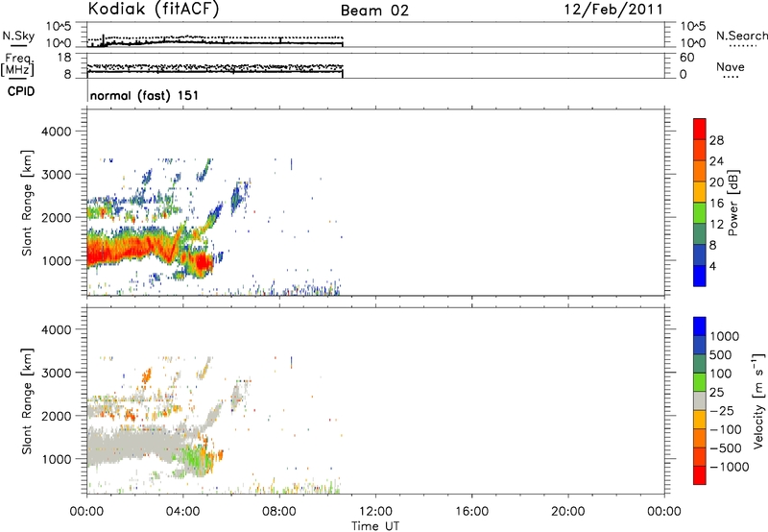Screen dimensions: 768x532
Task: Click the positive 25 label on the velocity colorbar
Action: click(x=716, y=393)
